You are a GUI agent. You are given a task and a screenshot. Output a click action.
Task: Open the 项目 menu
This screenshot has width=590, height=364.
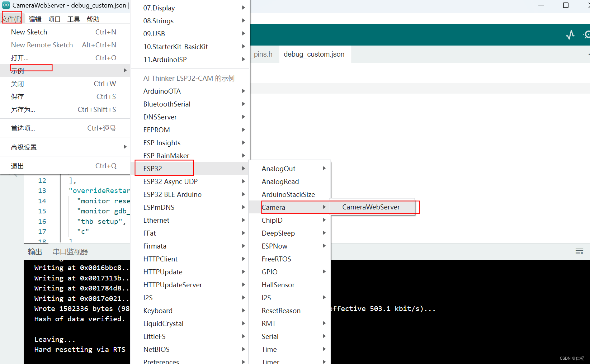(x=54, y=19)
